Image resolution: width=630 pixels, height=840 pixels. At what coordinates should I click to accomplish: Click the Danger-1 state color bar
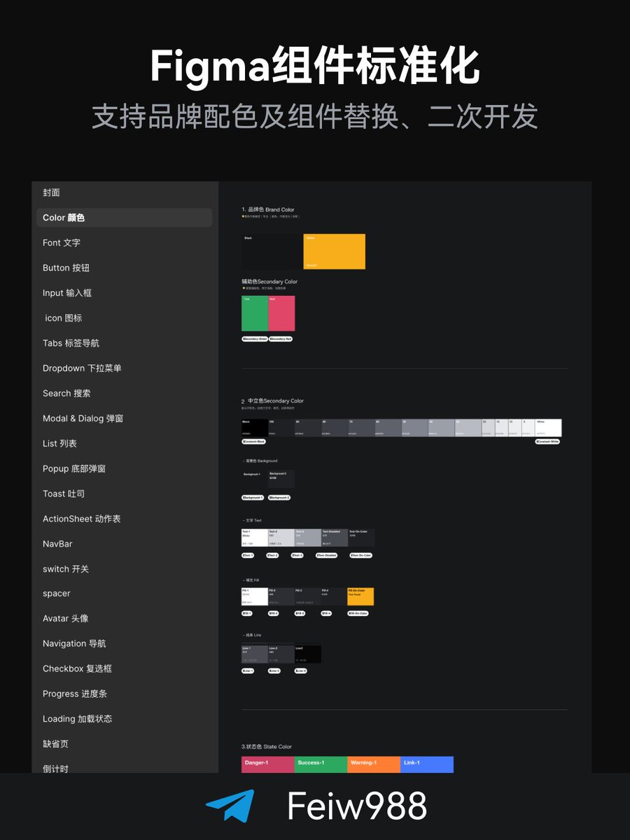click(x=267, y=764)
